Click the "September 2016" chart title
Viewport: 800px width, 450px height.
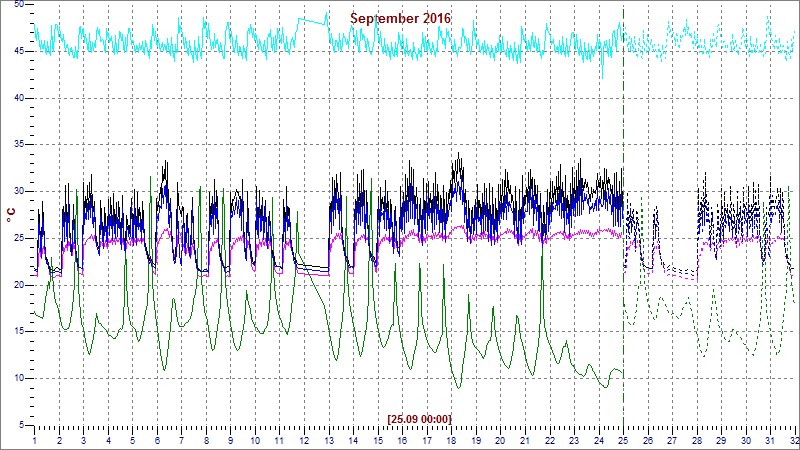point(400,18)
